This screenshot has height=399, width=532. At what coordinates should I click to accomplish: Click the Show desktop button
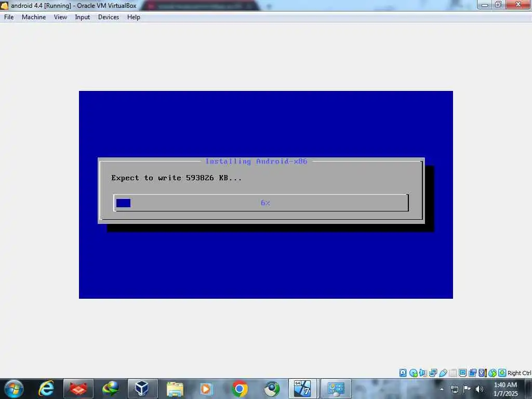tap(528, 389)
